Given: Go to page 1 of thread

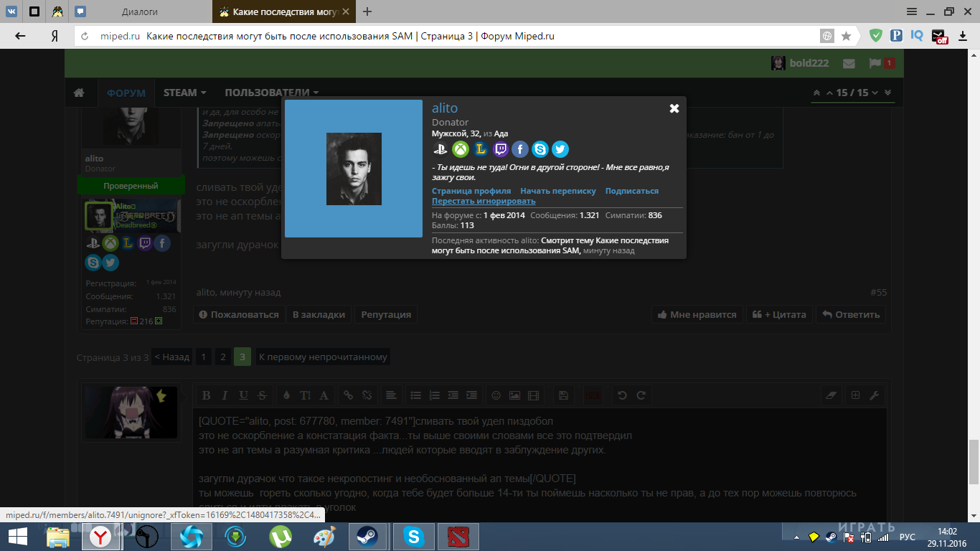Looking at the screenshot, I should tap(204, 357).
